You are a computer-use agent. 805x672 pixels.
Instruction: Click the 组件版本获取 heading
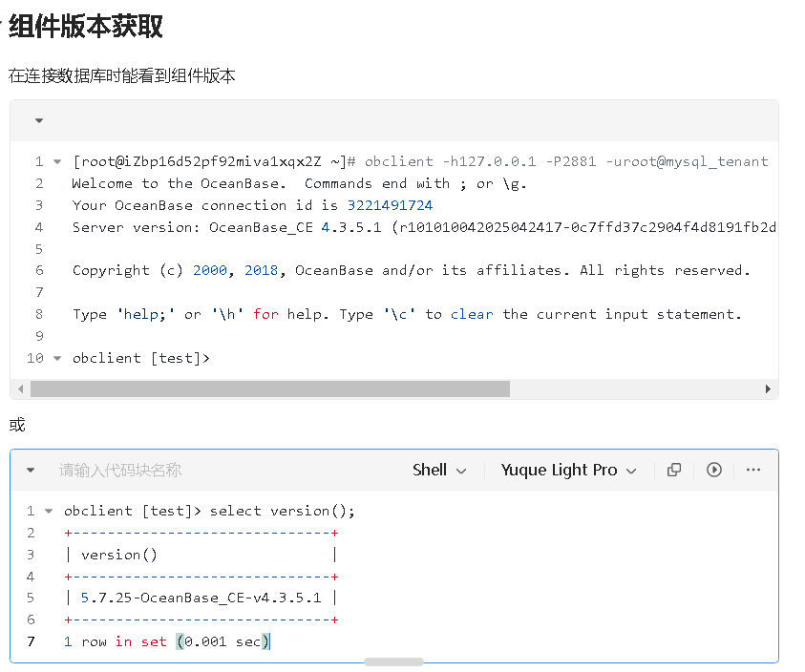tap(86, 27)
